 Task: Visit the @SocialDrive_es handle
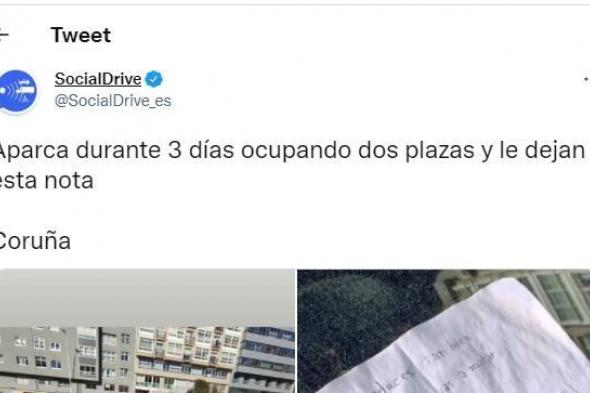coord(113,101)
